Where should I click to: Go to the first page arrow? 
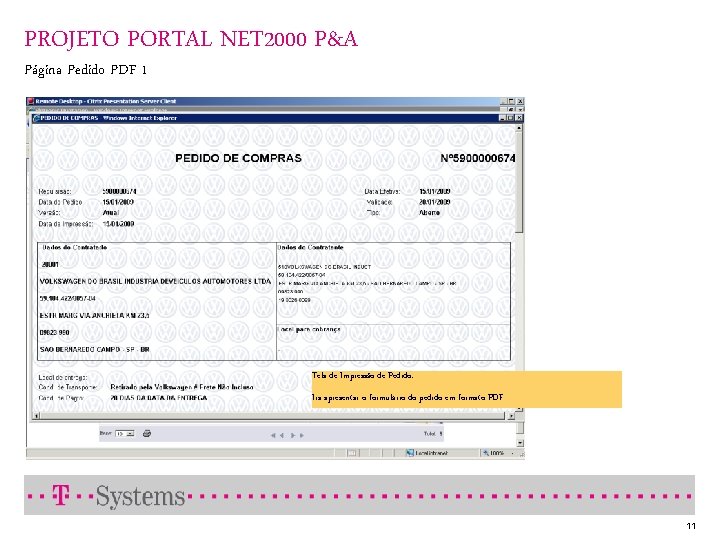click(273, 435)
